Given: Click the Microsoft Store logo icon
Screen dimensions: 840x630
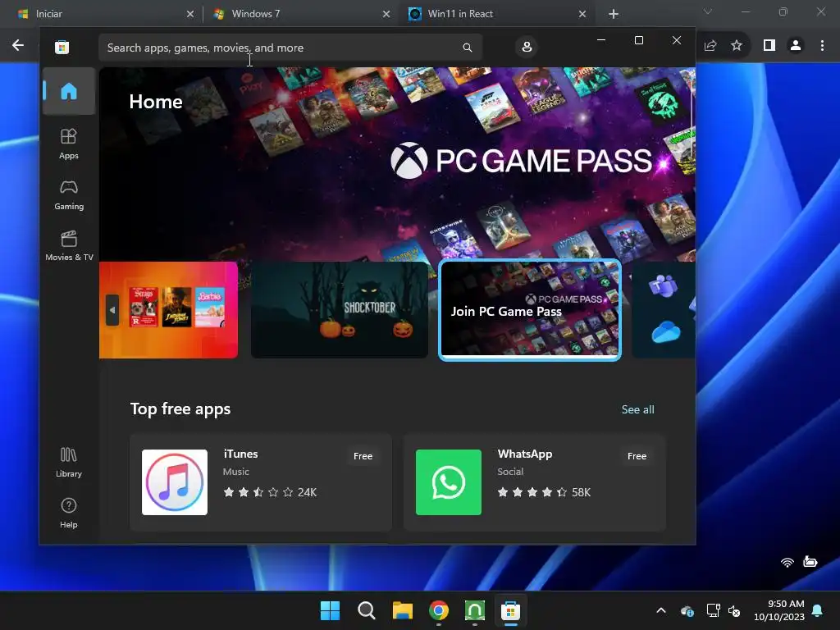Looking at the screenshot, I should pyautogui.click(x=62, y=47).
